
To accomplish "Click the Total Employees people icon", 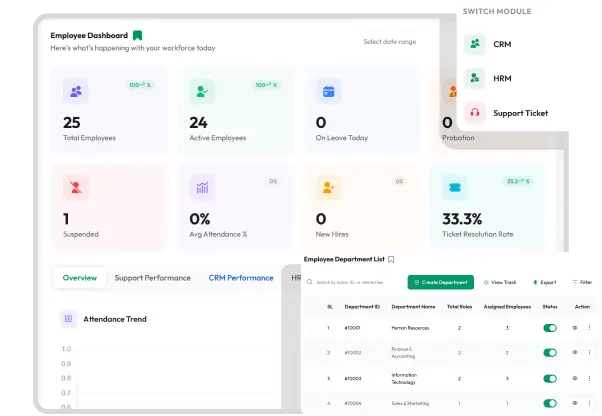I will (76, 91).
